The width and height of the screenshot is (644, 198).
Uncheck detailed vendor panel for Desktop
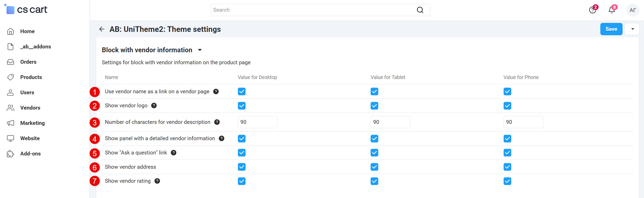241,139
